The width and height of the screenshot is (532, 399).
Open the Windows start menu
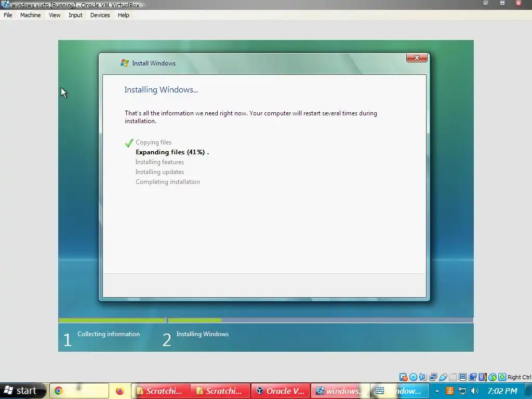point(22,391)
